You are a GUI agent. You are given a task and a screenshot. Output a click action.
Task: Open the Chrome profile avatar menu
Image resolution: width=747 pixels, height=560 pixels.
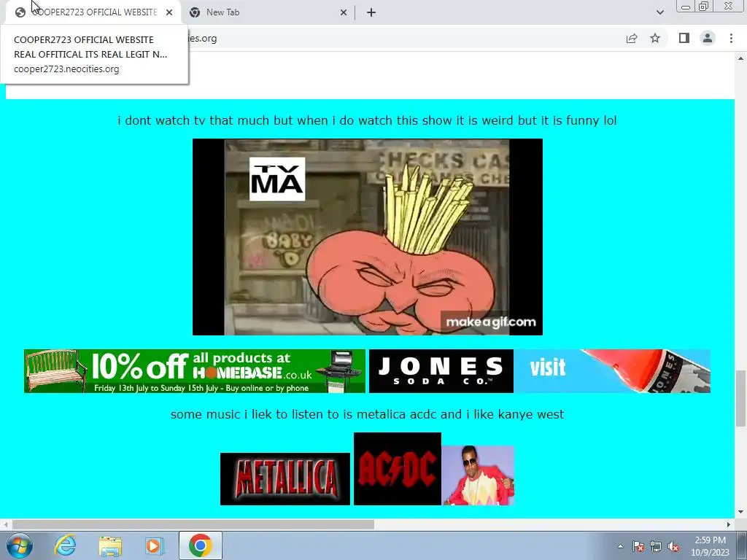708,38
